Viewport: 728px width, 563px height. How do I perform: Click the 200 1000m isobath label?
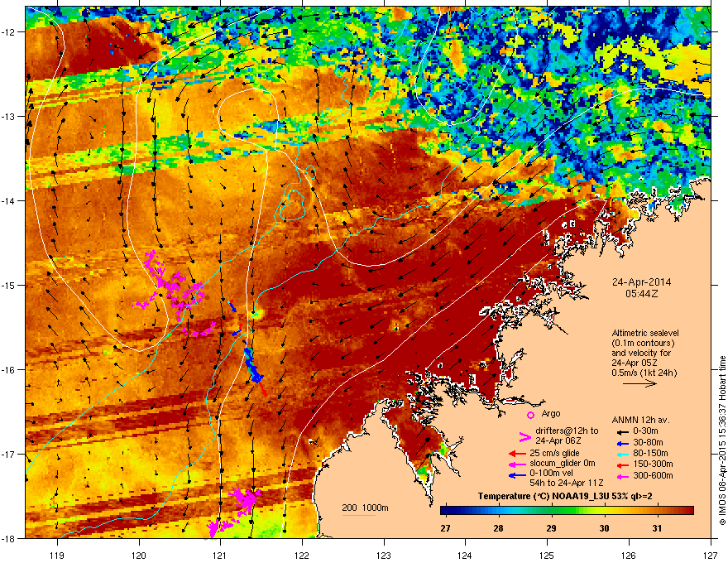point(365,508)
